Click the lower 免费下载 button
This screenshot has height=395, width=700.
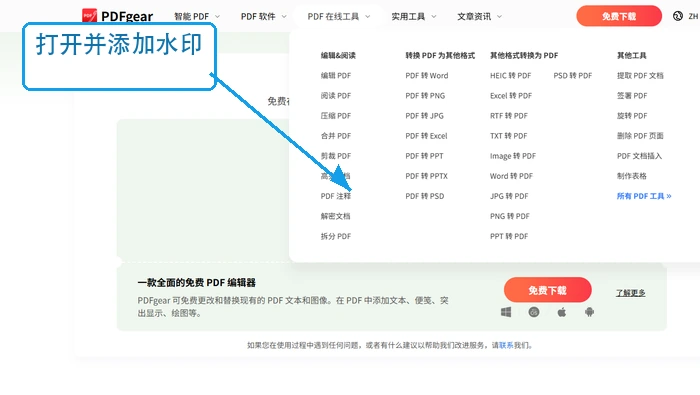548,290
